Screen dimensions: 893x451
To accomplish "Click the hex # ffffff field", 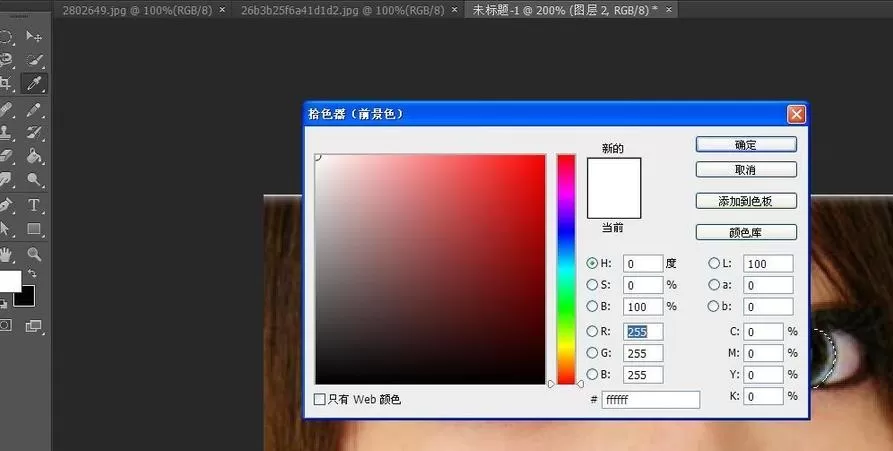I will tap(650, 400).
